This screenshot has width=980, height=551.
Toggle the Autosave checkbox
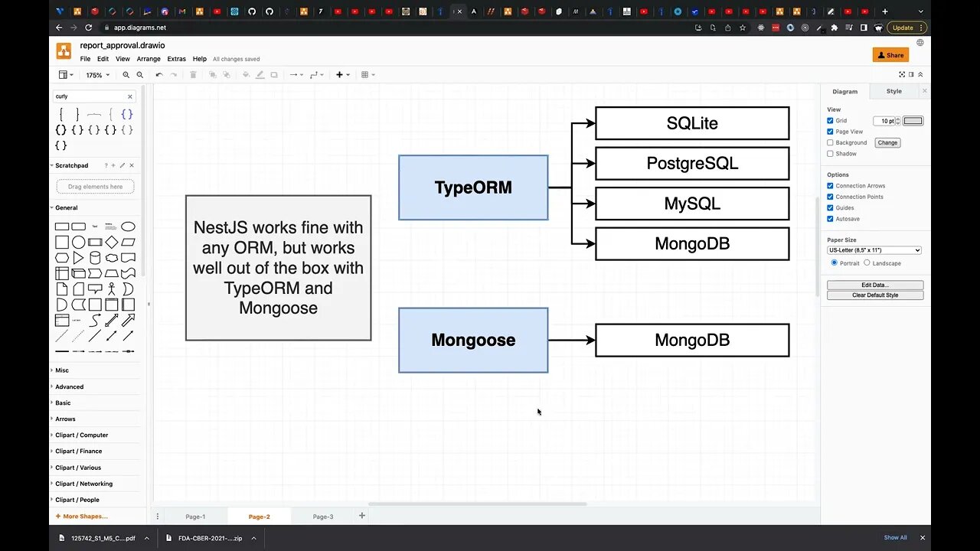tap(830, 219)
